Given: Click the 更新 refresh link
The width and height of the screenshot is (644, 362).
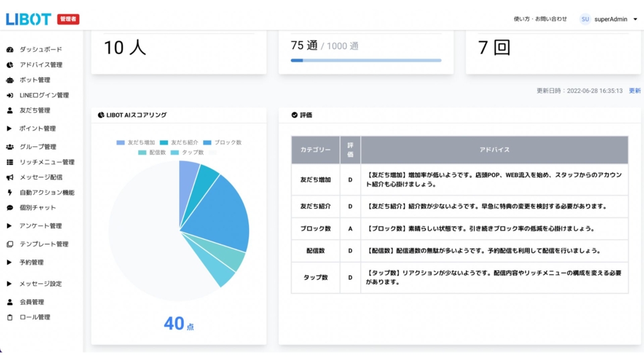Looking at the screenshot, I should click(635, 91).
